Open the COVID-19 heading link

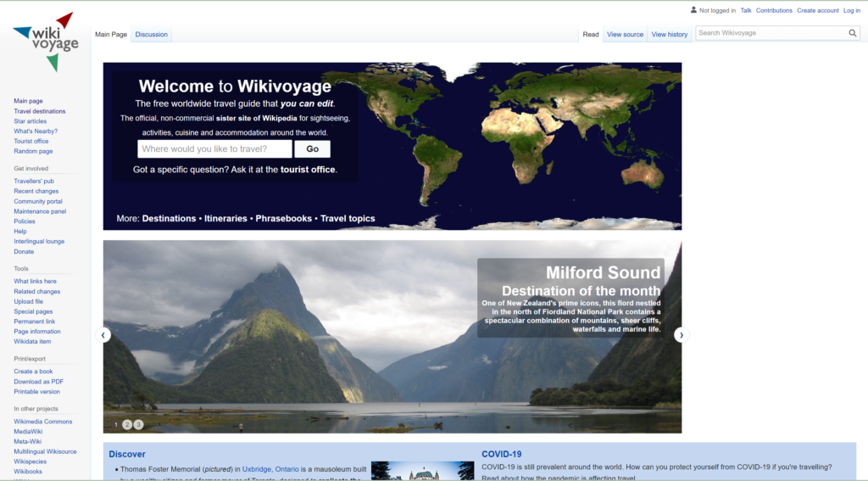click(502, 454)
